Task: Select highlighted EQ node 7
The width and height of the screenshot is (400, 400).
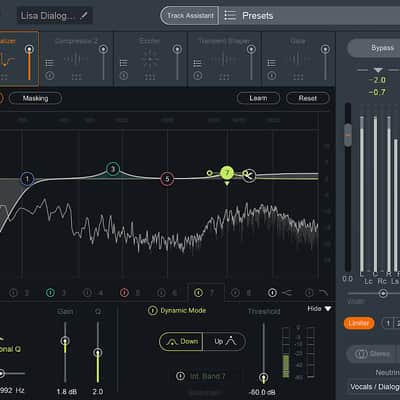Action: click(x=227, y=173)
